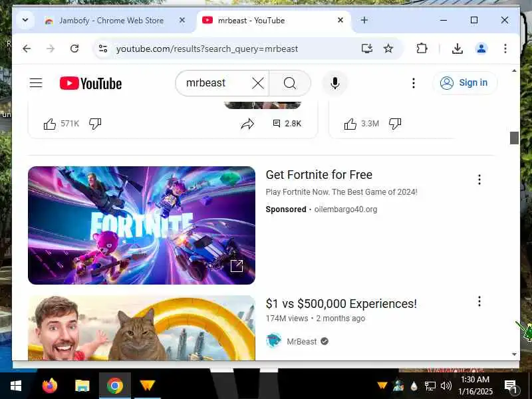The width and height of the screenshot is (532, 399).
Task: Open YouTube settings three-dot menu
Action: coord(413,83)
